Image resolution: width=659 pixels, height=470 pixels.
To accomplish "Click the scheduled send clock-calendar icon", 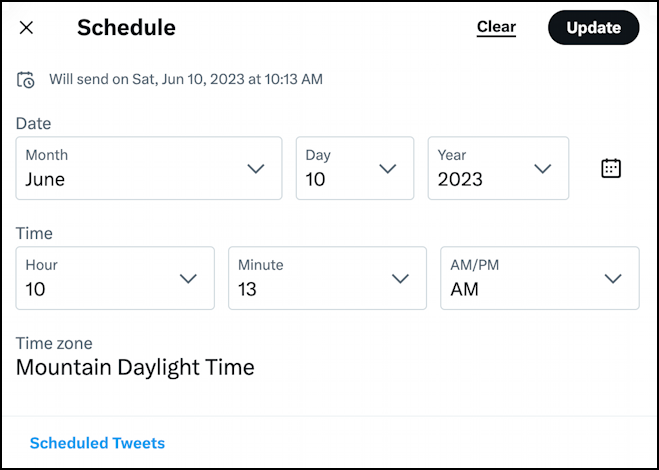I will pyautogui.click(x=26, y=79).
